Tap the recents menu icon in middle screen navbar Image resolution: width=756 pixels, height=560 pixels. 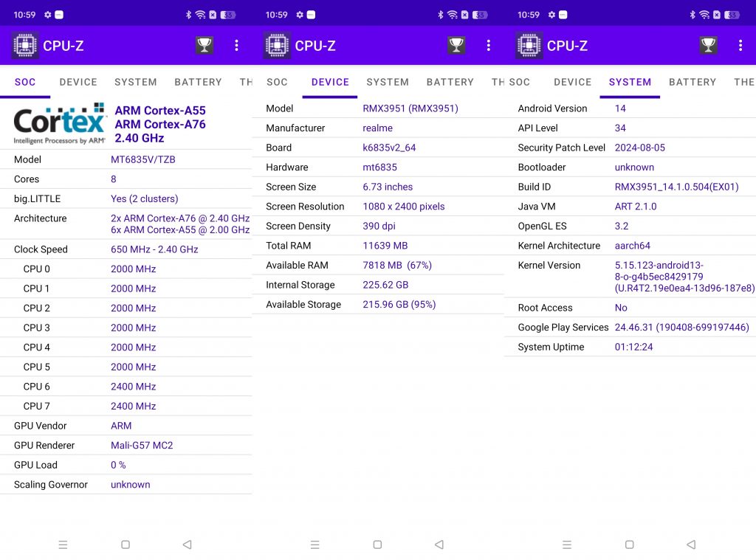point(315,545)
